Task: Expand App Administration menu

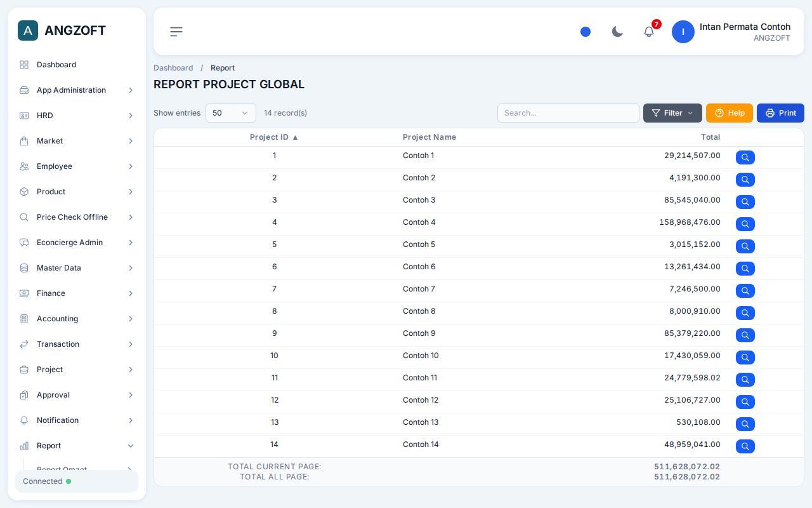Action: pos(77,90)
